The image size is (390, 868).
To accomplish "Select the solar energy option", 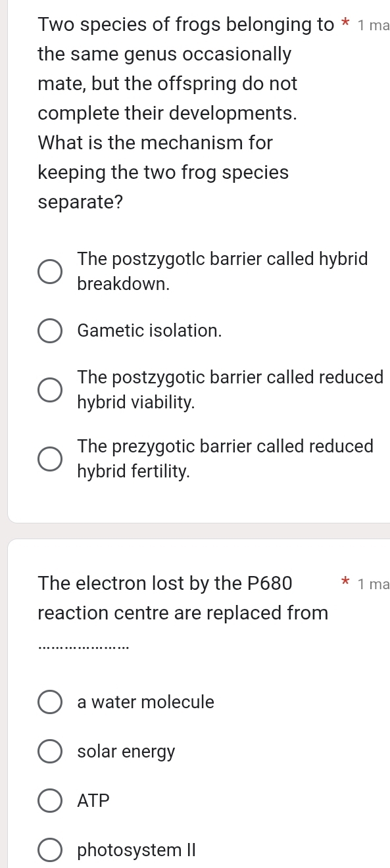I will 50,751.
